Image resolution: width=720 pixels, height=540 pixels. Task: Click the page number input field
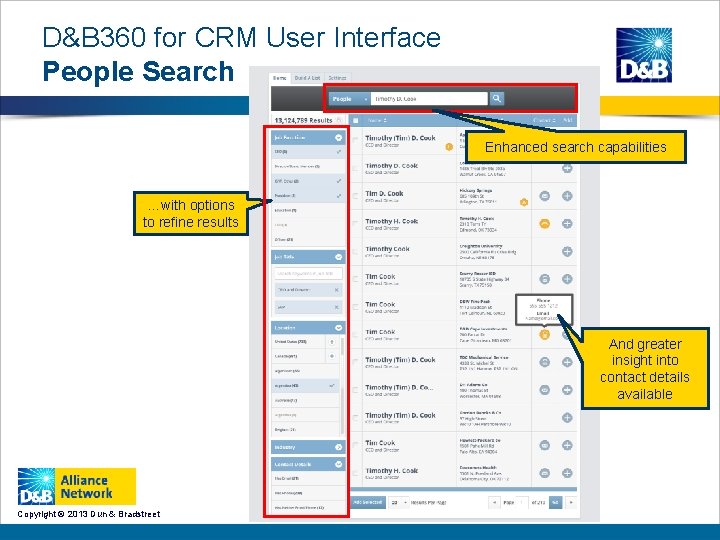[523, 502]
